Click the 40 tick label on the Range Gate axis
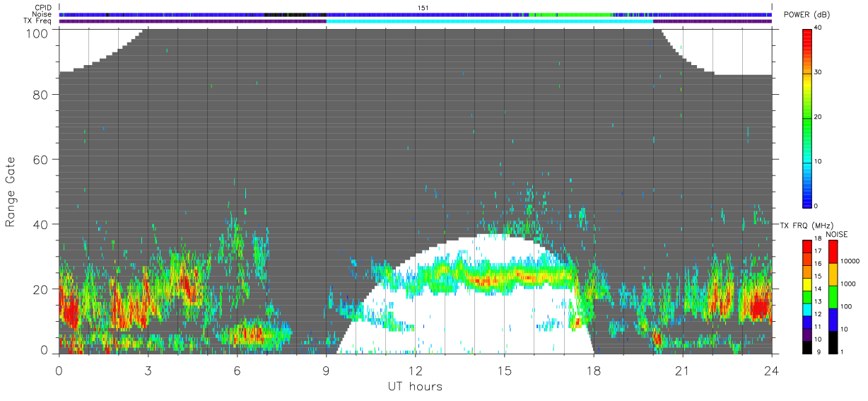The width and height of the screenshot is (868, 401). pyautogui.click(x=42, y=225)
